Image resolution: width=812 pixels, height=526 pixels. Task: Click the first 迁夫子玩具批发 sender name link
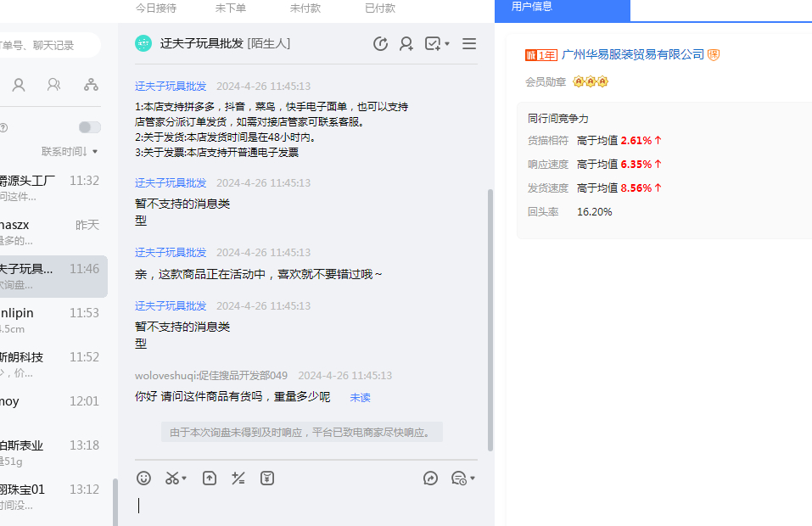[x=171, y=87]
